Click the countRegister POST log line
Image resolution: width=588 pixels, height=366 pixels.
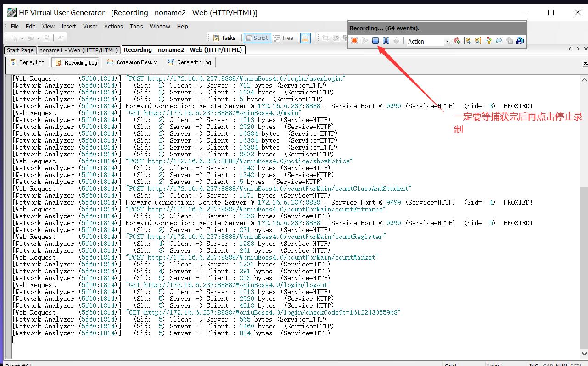[x=199, y=237]
